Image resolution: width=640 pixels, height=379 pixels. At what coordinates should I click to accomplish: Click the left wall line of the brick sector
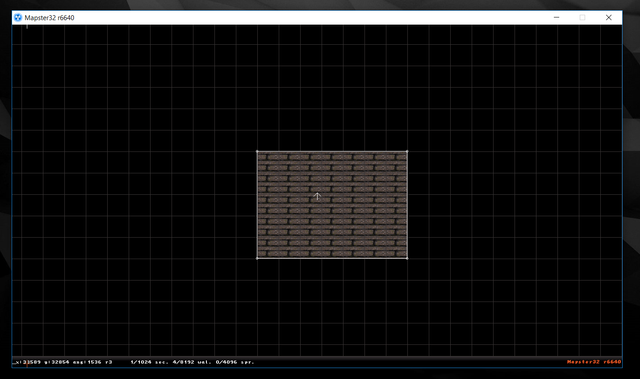click(257, 205)
